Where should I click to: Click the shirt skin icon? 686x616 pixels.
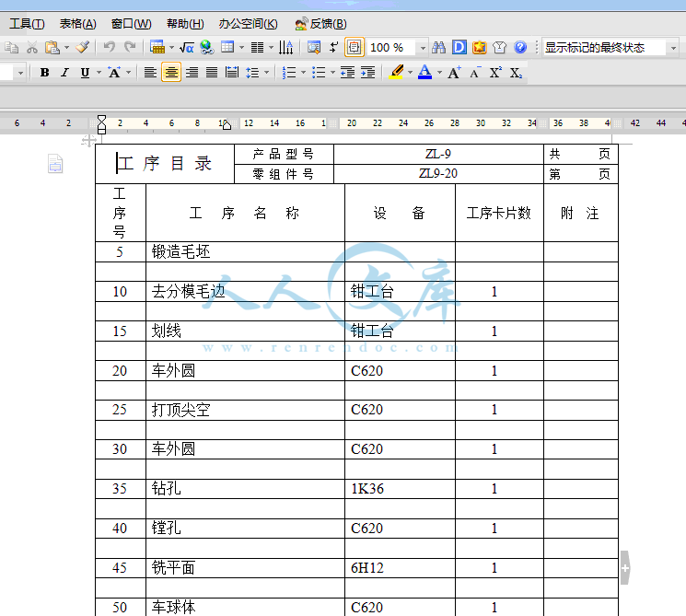[500, 47]
